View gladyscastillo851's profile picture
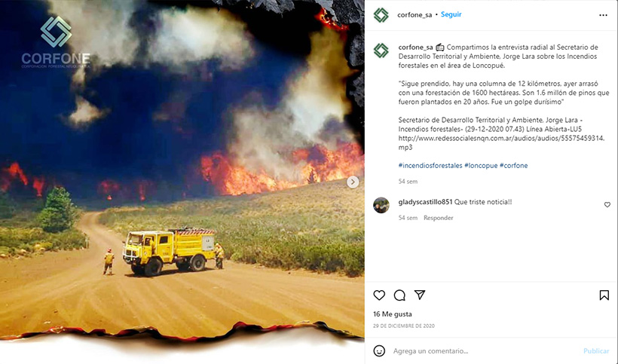Screen dimensions: 618x364 [x=381, y=205]
